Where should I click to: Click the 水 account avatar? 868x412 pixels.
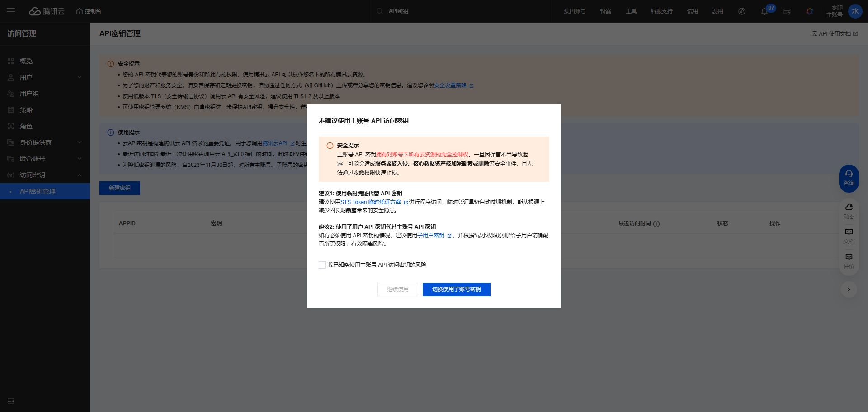tap(855, 11)
